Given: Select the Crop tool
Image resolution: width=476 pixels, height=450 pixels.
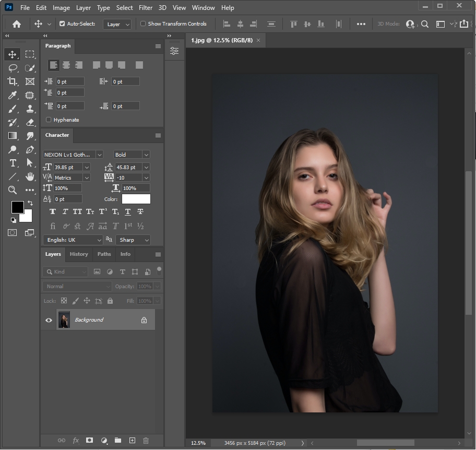Looking at the screenshot, I should pyautogui.click(x=13, y=81).
